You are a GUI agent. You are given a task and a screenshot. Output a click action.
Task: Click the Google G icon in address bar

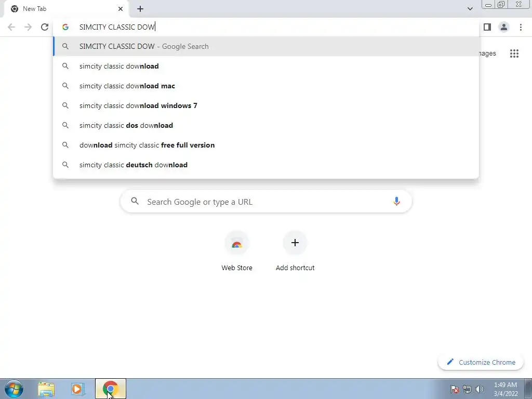(65, 27)
